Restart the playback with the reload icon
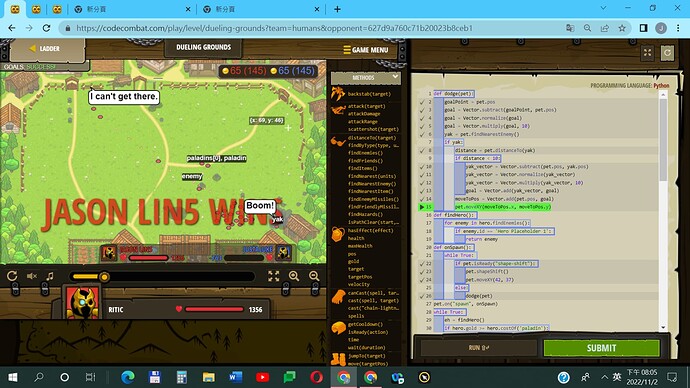Viewport: 690px width, 388px height. pos(12,276)
